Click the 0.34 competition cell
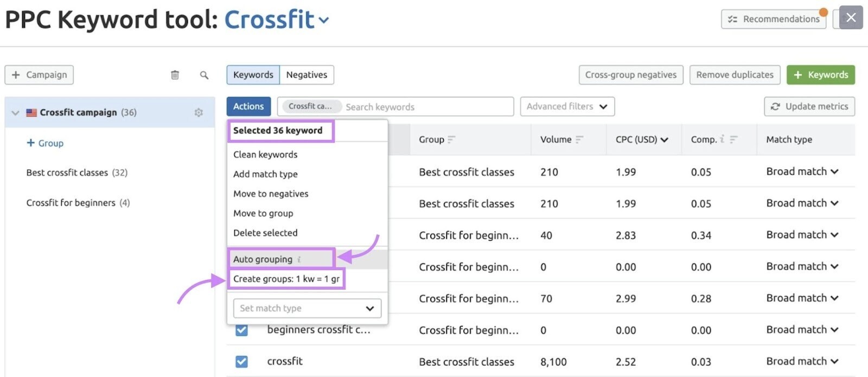 click(x=701, y=235)
